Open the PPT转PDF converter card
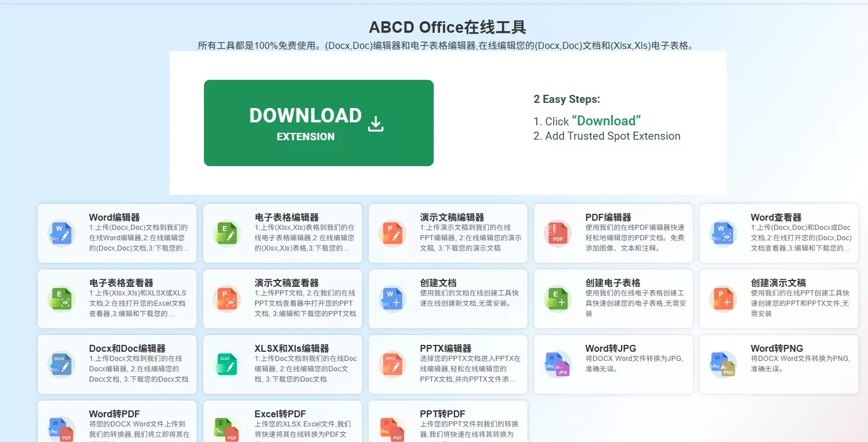Screen dimensions: 868x442 (447, 422)
